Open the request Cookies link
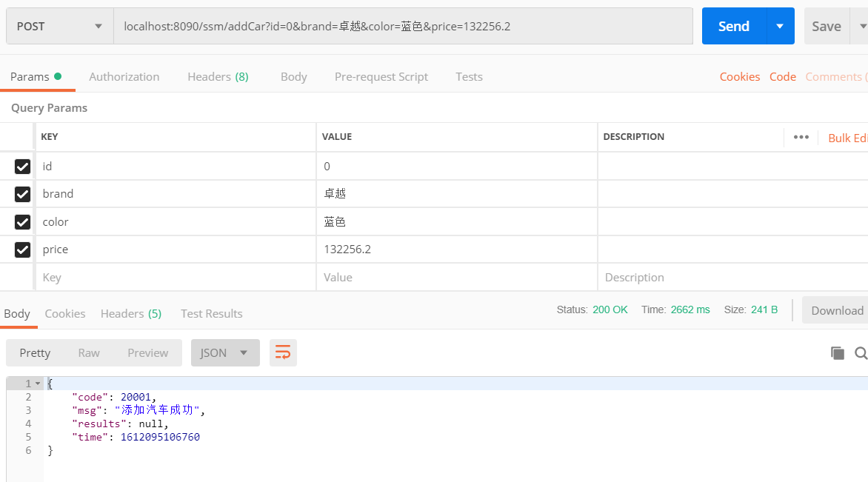Image resolution: width=868 pixels, height=482 pixels. click(740, 77)
